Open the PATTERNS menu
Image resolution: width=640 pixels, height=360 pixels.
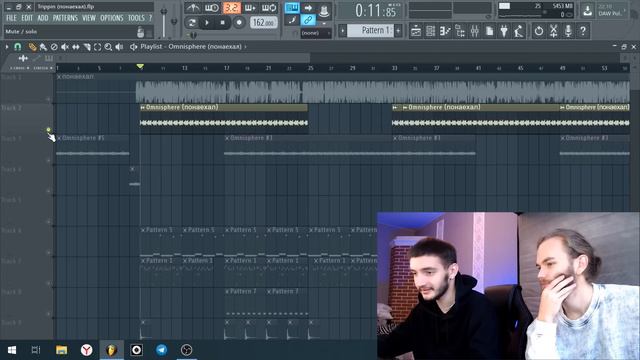pyautogui.click(x=65, y=18)
